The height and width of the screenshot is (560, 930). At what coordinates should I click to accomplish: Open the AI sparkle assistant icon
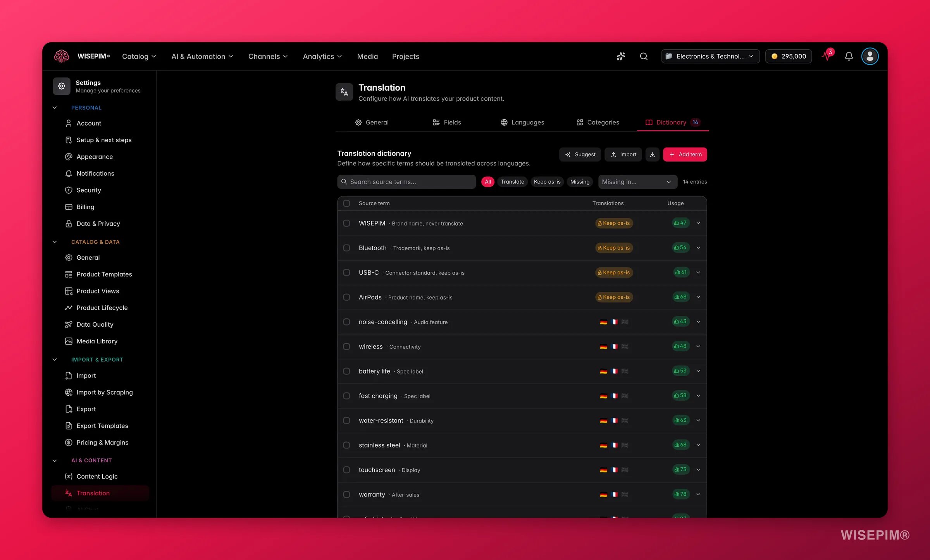click(x=621, y=56)
